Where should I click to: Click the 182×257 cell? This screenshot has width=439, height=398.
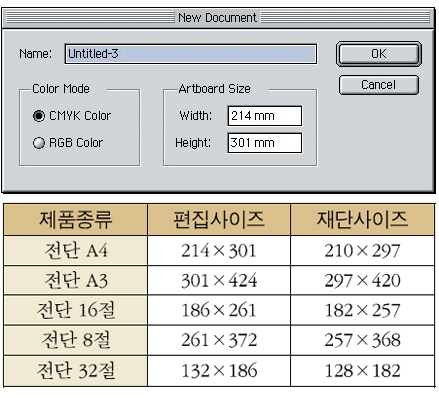[x=362, y=310]
